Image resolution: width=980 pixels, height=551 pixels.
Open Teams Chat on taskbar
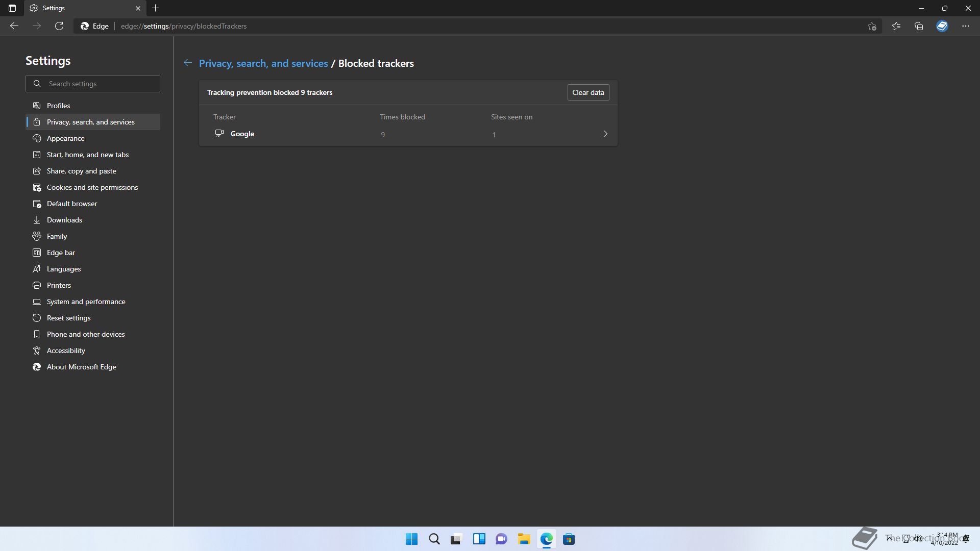click(x=501, y=539)
